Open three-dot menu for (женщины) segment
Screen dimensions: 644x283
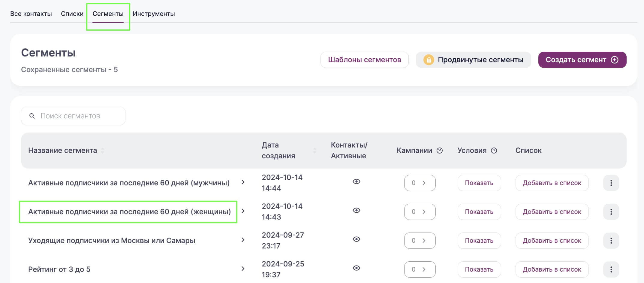point(611,212)
